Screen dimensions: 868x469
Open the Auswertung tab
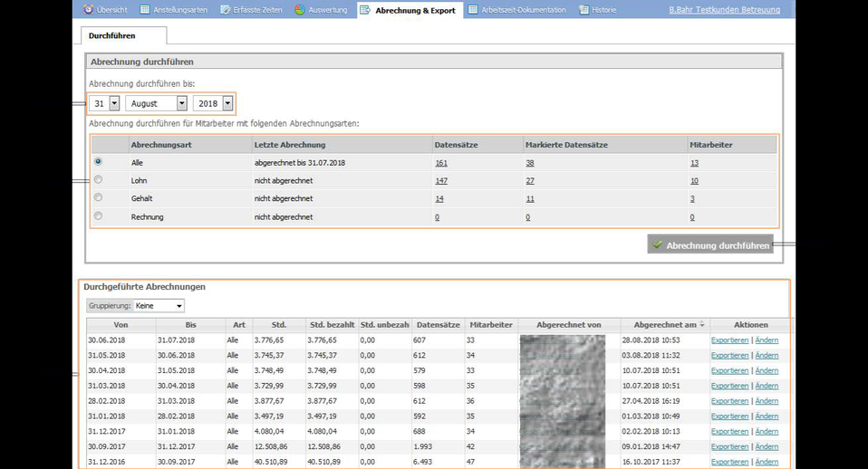coord(328,10)
